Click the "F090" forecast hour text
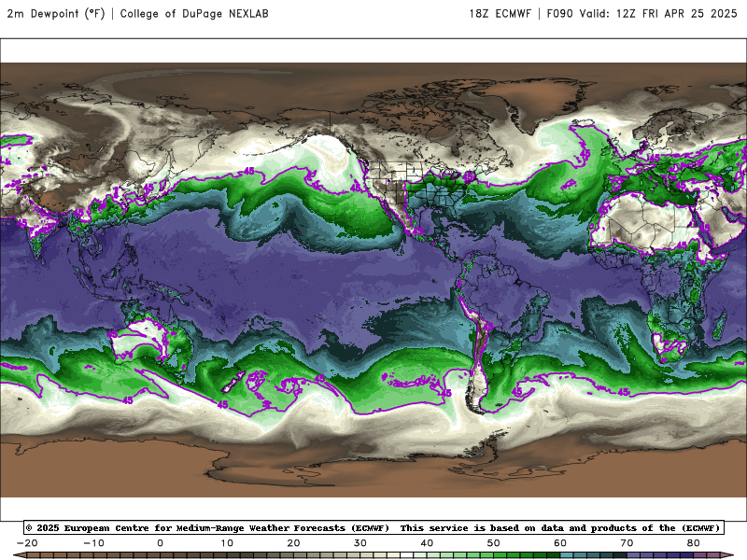747x560 pixels. point(559,14)
